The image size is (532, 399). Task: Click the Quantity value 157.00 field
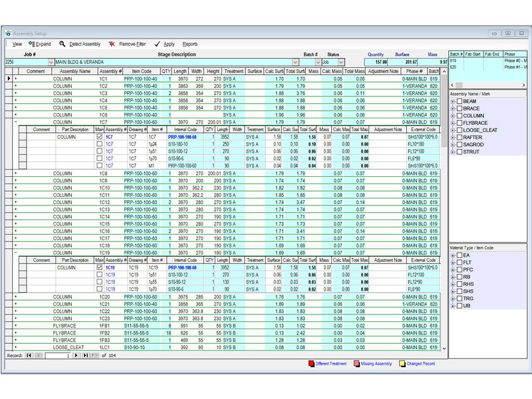(376, 62)
